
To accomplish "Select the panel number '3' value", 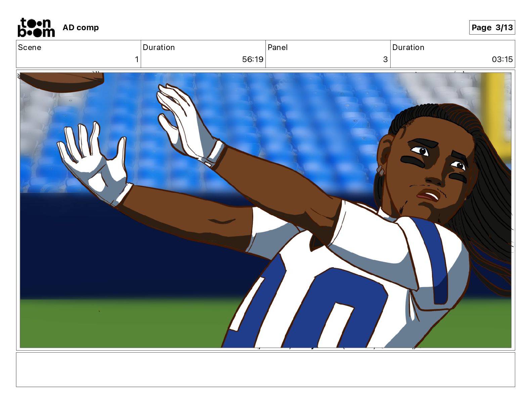I will click(x=385, y=59).
